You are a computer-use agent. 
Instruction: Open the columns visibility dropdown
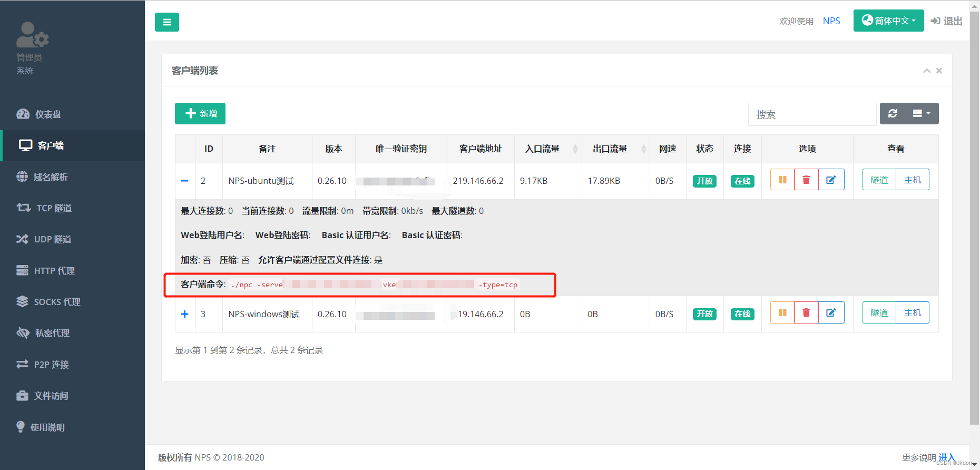[922, 113]
